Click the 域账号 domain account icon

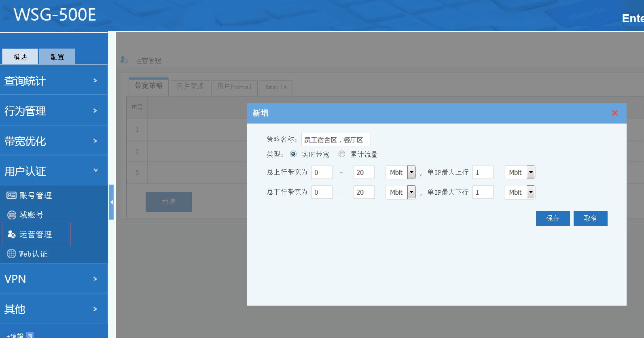(12, 215)
